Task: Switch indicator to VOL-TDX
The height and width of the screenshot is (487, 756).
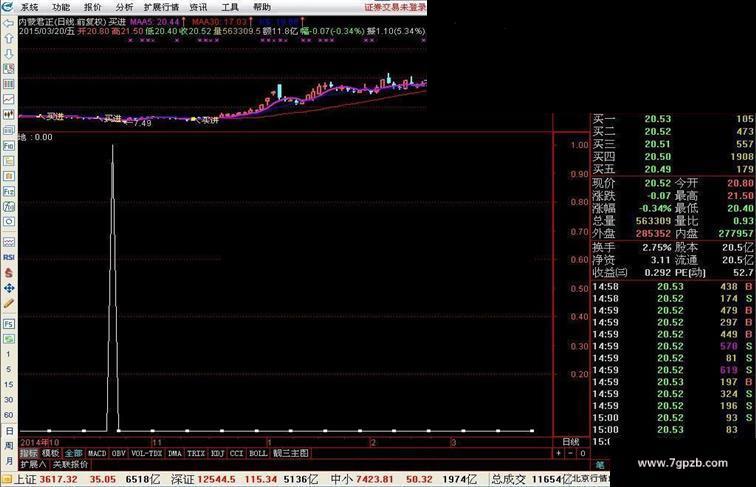Action: coord(147,453)
